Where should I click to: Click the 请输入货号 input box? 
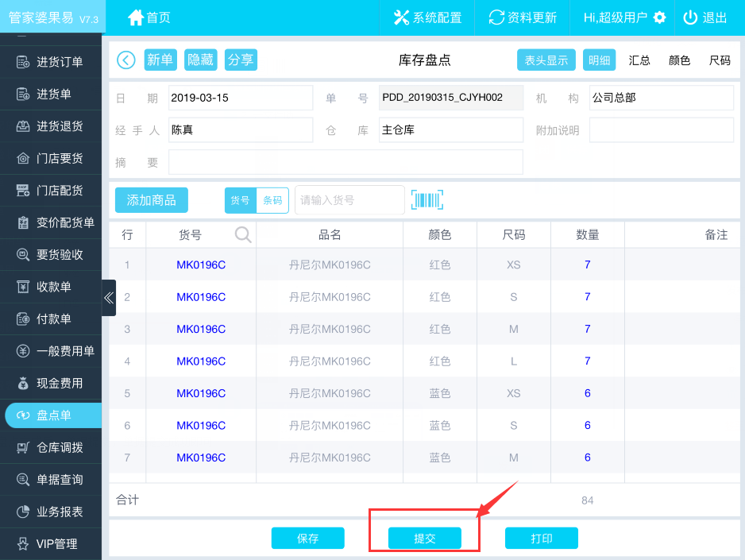[349, 200]
